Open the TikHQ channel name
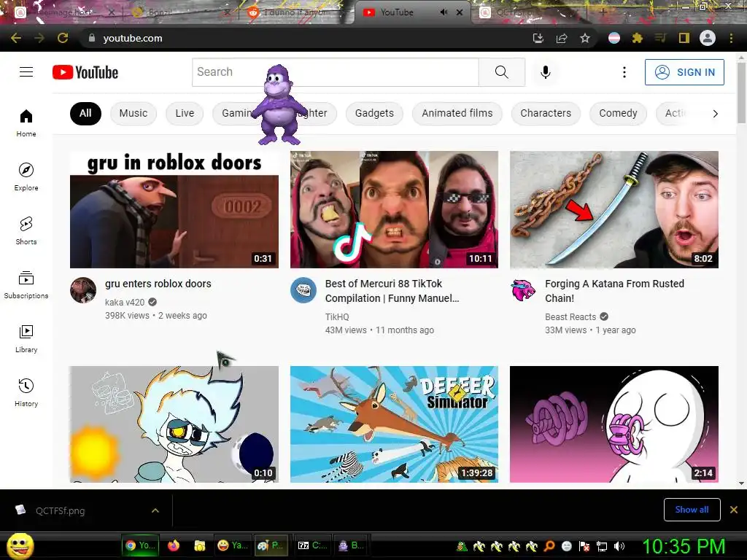This screenshot has height=560, width=747. point(337,316)
